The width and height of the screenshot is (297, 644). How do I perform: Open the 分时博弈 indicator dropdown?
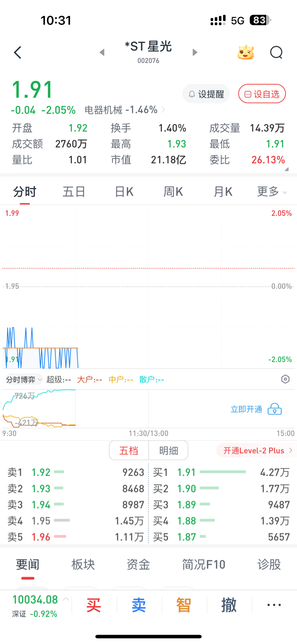pos(24,379)
